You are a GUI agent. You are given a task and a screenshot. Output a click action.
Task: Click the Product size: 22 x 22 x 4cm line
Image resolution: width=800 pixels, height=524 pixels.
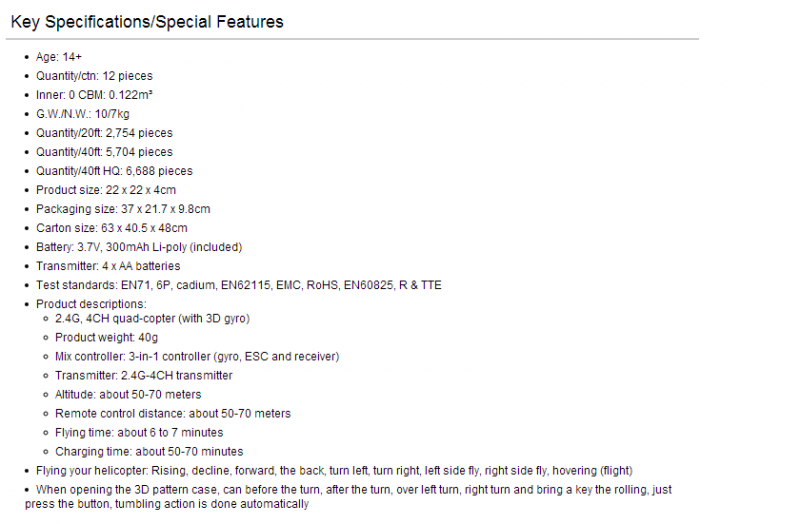click(106, 190)
